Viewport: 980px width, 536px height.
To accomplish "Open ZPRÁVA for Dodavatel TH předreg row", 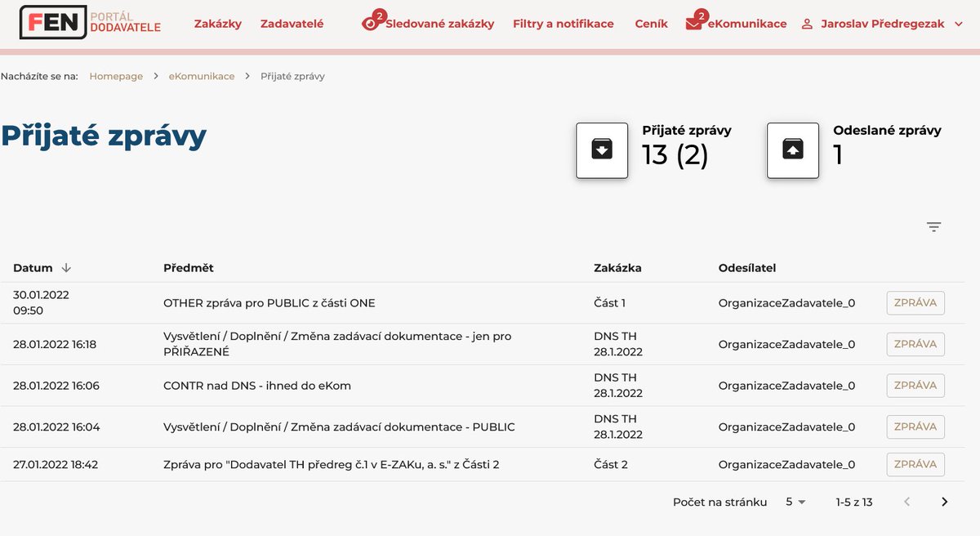I will [915, 464].
